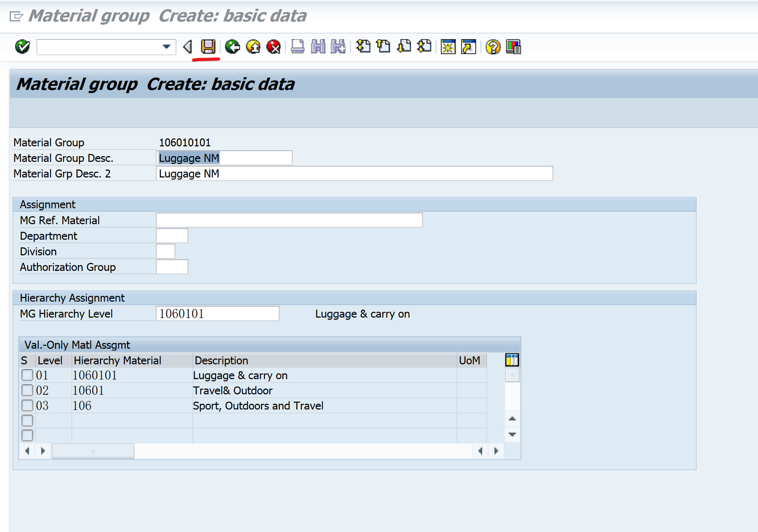Open the Customize Local Layout icon
The image size is (758, 532).
pyautogui.click(x=514, y=47)
